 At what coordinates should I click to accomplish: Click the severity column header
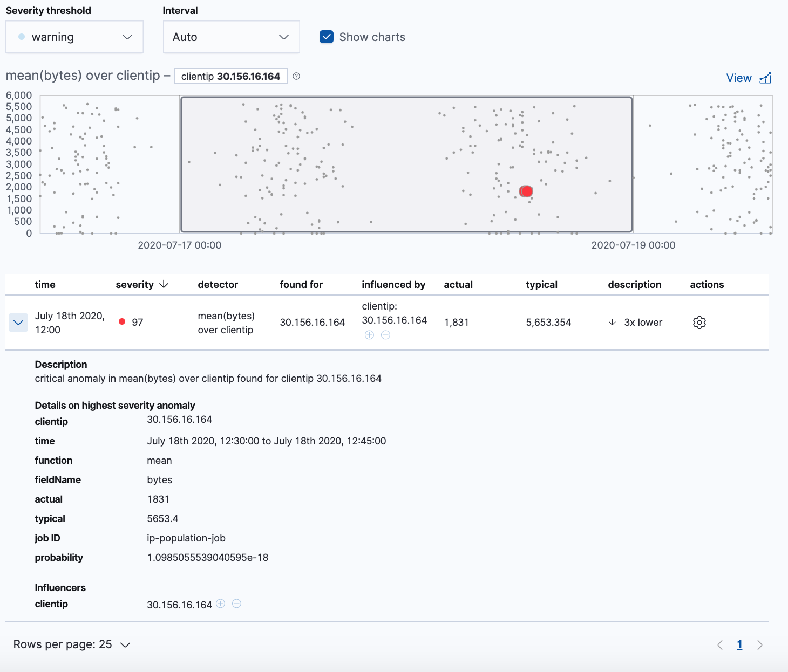[134, 284]
